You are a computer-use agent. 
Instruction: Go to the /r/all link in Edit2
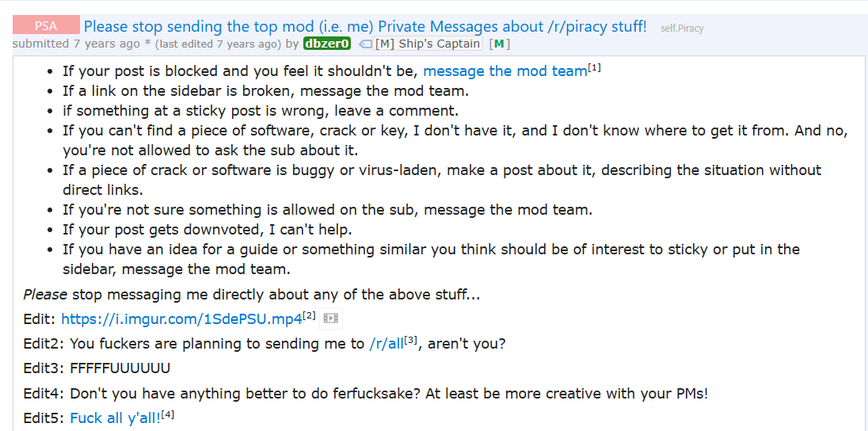coord(386,345)
